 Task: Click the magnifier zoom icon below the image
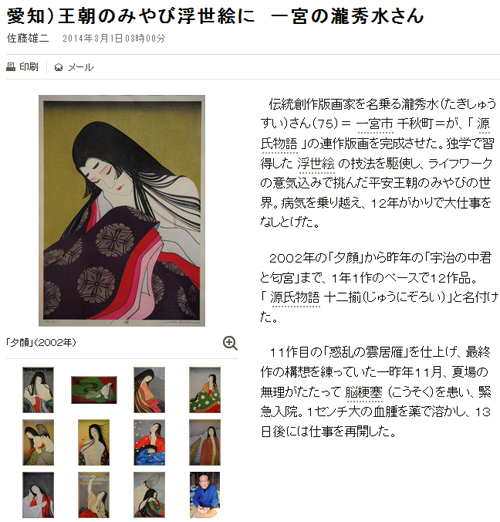coord(230,343)
